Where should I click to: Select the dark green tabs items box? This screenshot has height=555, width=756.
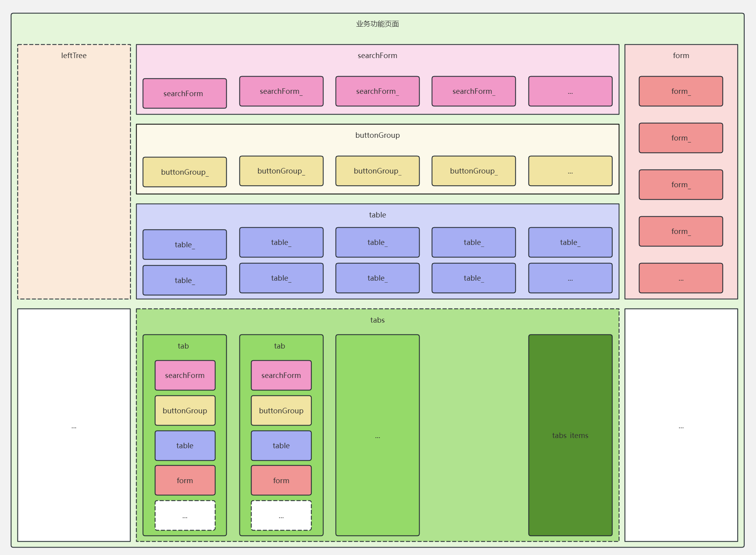(x=570, y=435)
